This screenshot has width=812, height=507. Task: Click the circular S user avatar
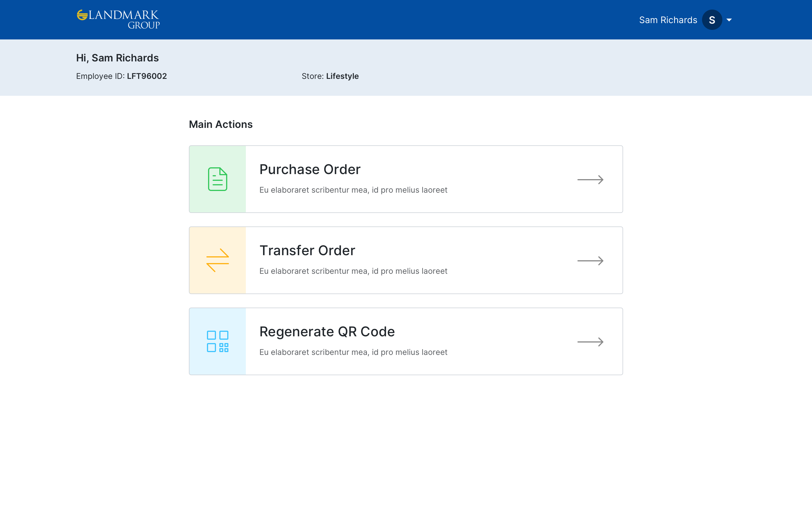[712, 20]
